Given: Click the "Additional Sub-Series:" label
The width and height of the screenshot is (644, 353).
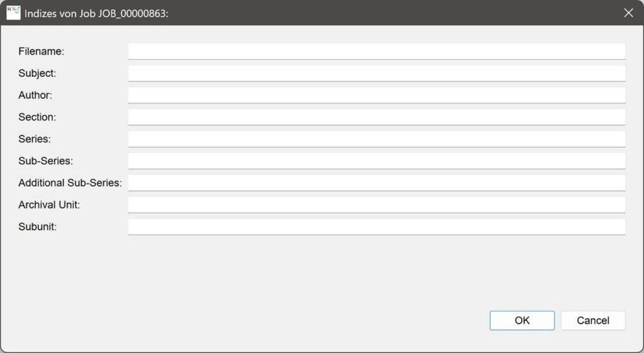Looking at the screenshot, I should pyautogui.click(x=70, y=183).
